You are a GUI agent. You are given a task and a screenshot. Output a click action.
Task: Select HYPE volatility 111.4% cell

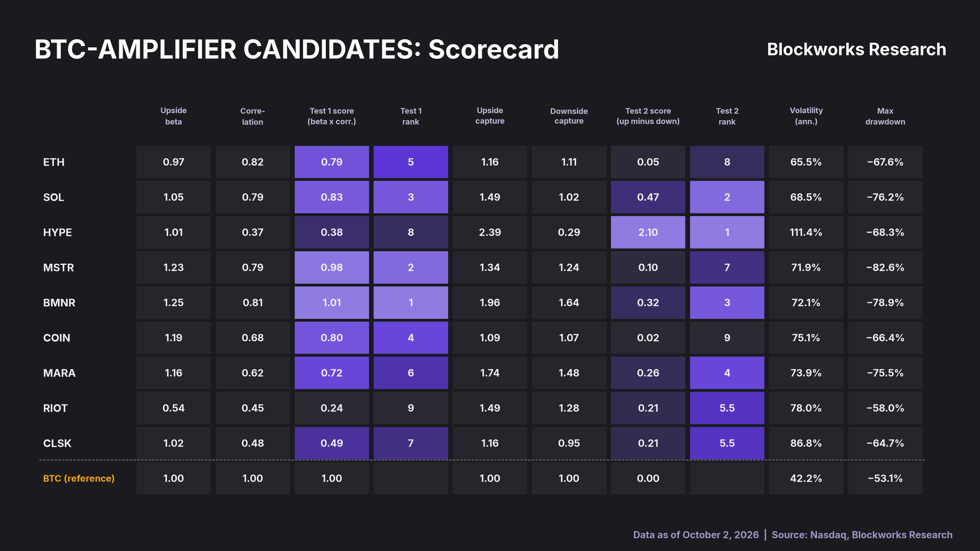coord(806,232)
